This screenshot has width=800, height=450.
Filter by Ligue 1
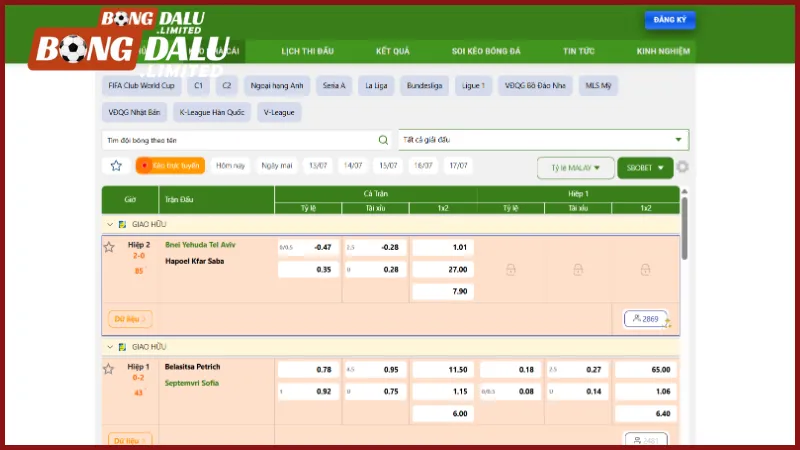click(x=473, y=86)
